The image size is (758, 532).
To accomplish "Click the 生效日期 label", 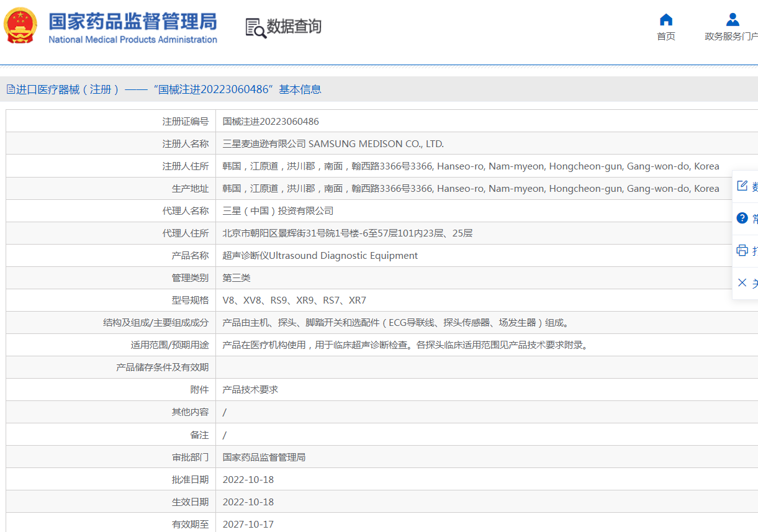I will [x=191, y=502].
